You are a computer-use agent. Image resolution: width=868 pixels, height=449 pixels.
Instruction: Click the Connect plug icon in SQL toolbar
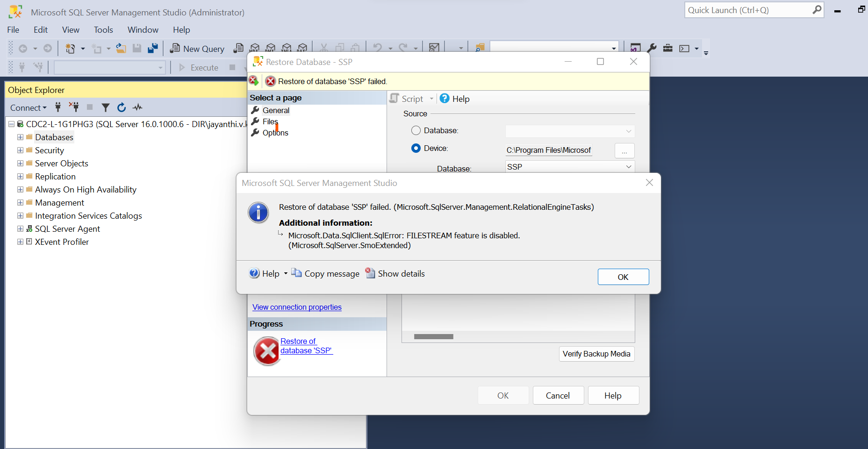click(x=22, y=67)
